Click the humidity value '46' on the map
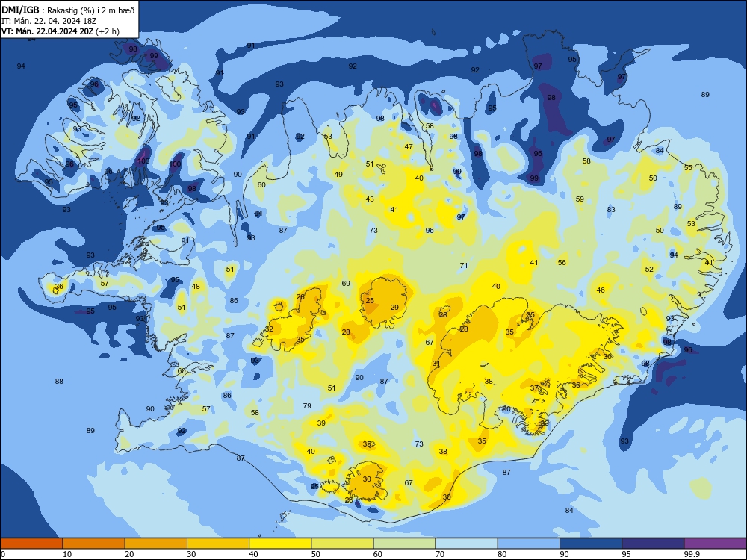 pos(601,290)
